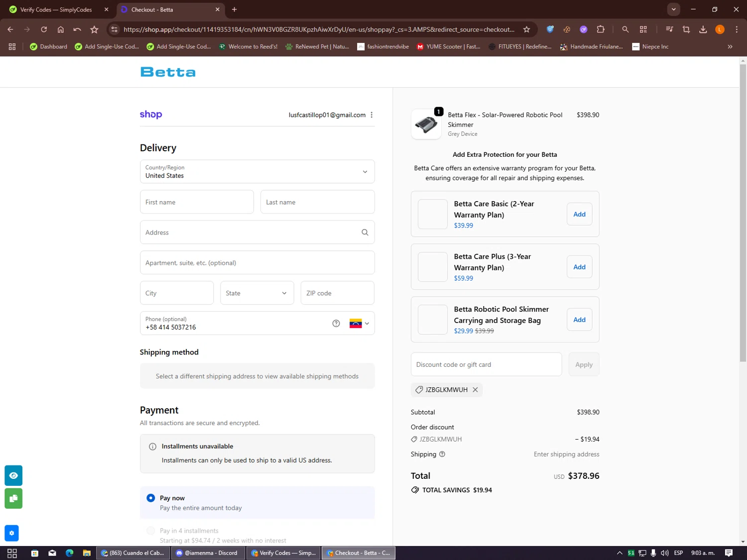Open the apps grid in bookmarks bar
Screen dimensions: 747x560
[12, 46]
